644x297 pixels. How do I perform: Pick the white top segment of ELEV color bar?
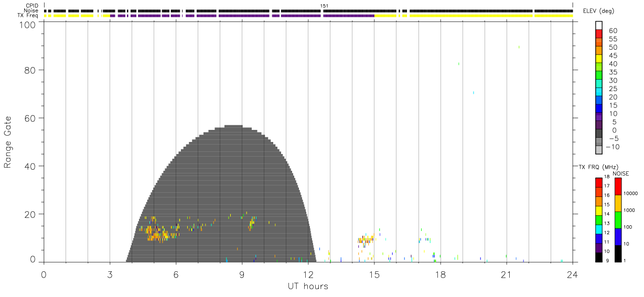pyautogui.click(x=599, y=25)
